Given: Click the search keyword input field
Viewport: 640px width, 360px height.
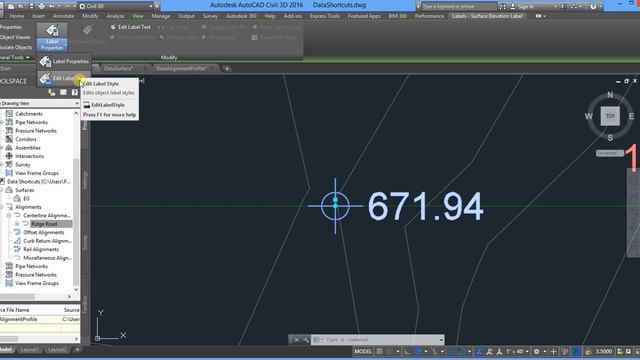Looking at the screenshot, I should 458,6.
